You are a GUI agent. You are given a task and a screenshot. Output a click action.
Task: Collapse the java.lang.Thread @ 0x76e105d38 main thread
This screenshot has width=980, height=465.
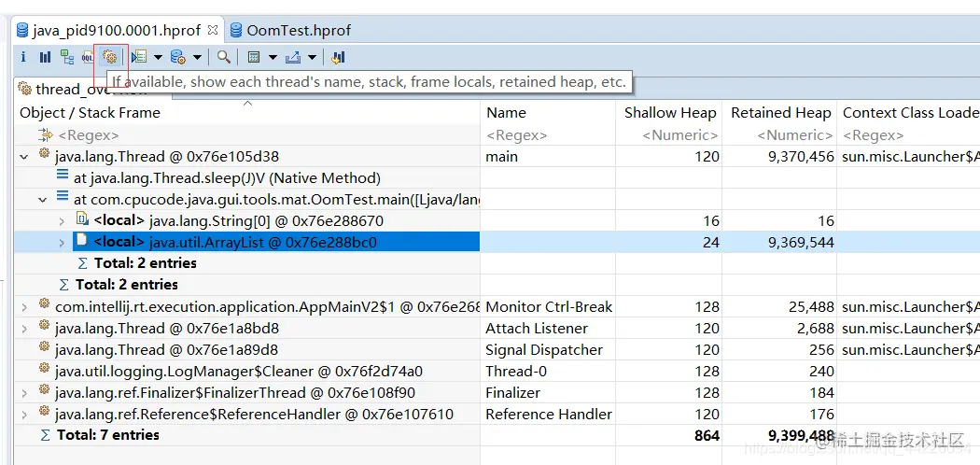24,157
